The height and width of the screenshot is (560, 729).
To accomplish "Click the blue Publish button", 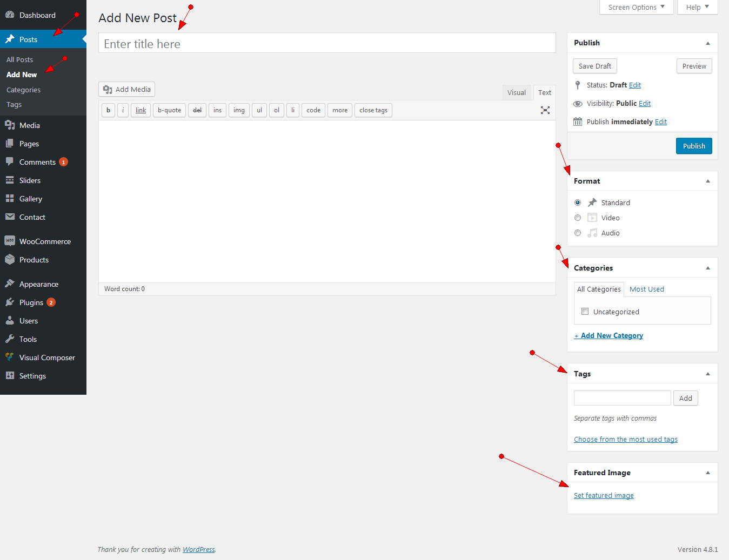I will click(x=694, y=146).
